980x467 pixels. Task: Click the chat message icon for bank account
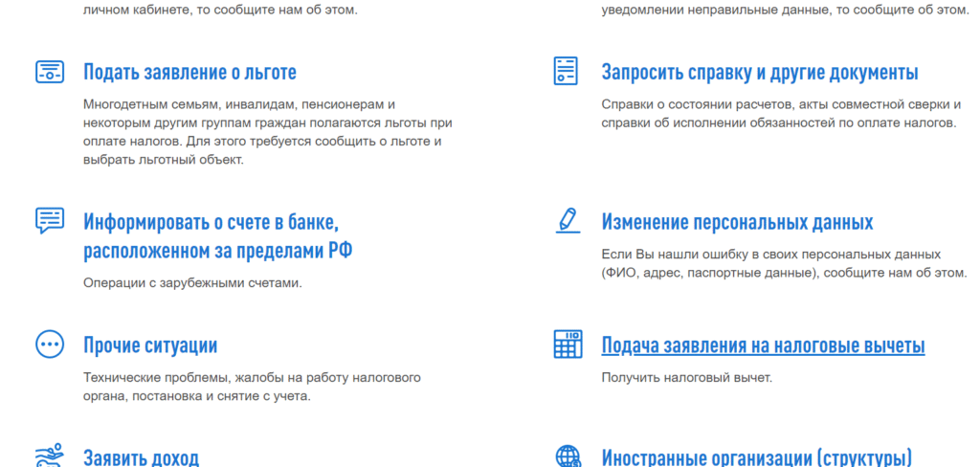tap(50, 221)
